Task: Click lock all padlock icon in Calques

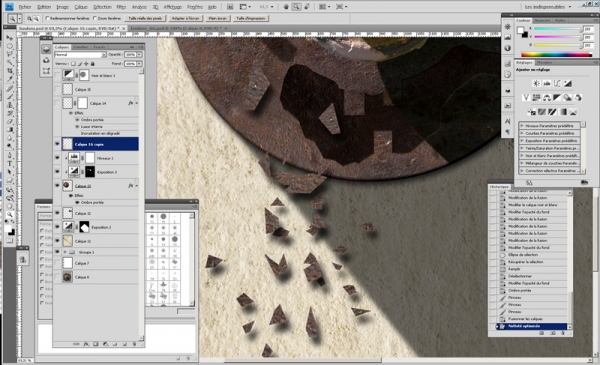Action: [93, 64]
